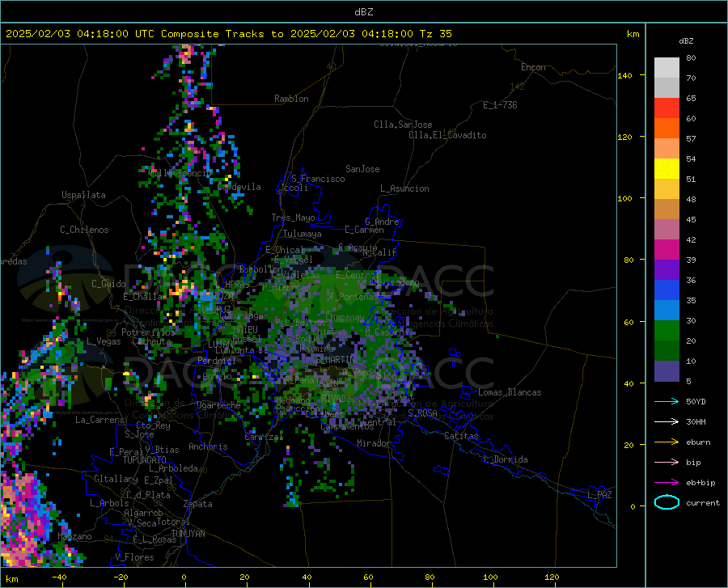Click the Catitas place label
The height and width of the screenshot is (588, 728).
point(461,436)
